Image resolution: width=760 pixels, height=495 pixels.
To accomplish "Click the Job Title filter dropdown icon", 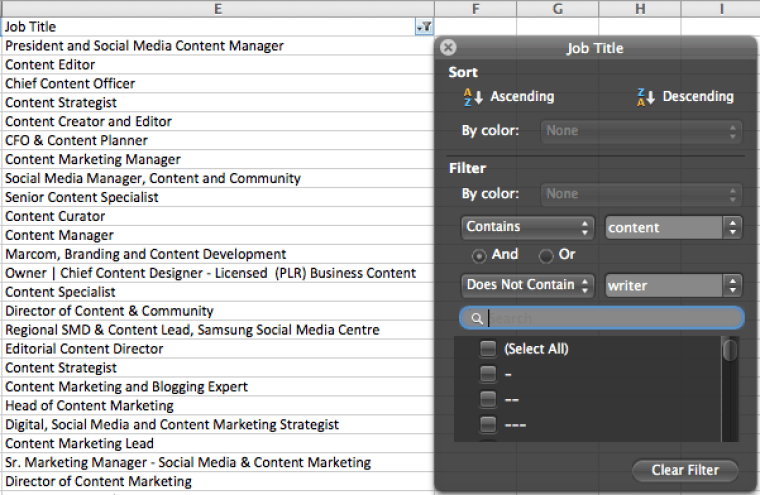I will [x=424, y=27].
